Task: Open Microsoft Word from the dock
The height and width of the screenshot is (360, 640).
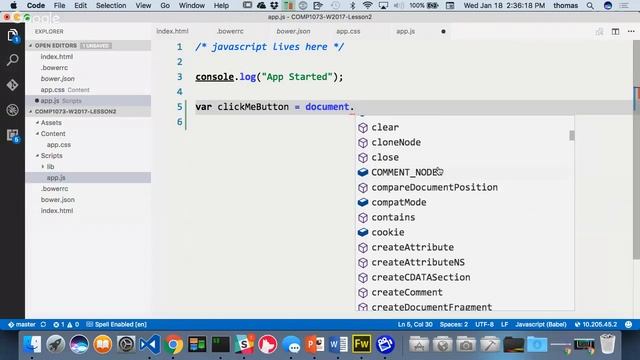Action: click(x=338, y=344)
